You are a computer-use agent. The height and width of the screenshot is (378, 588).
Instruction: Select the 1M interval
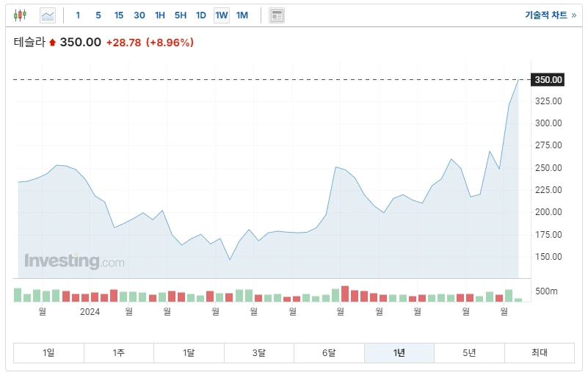click(242, 15)
